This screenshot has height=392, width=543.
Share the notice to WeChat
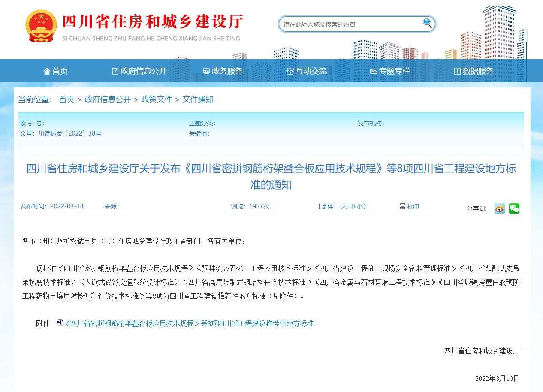coord(514,208)
